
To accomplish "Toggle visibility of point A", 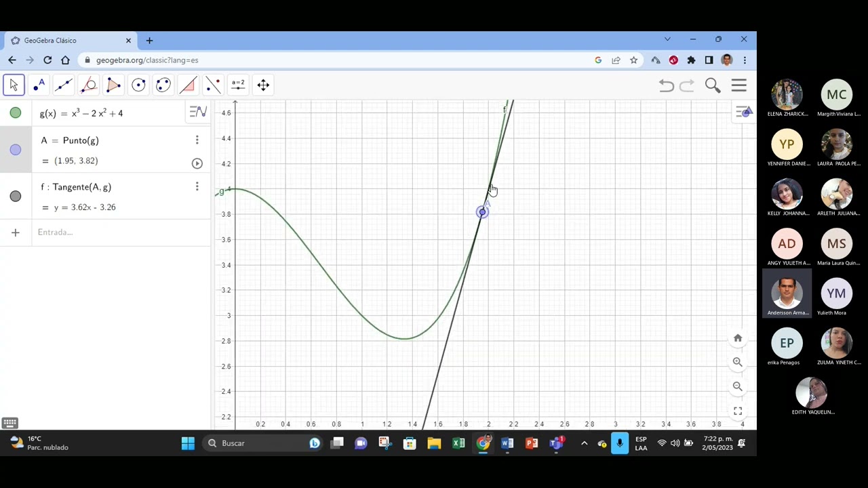I will point(16,150).
